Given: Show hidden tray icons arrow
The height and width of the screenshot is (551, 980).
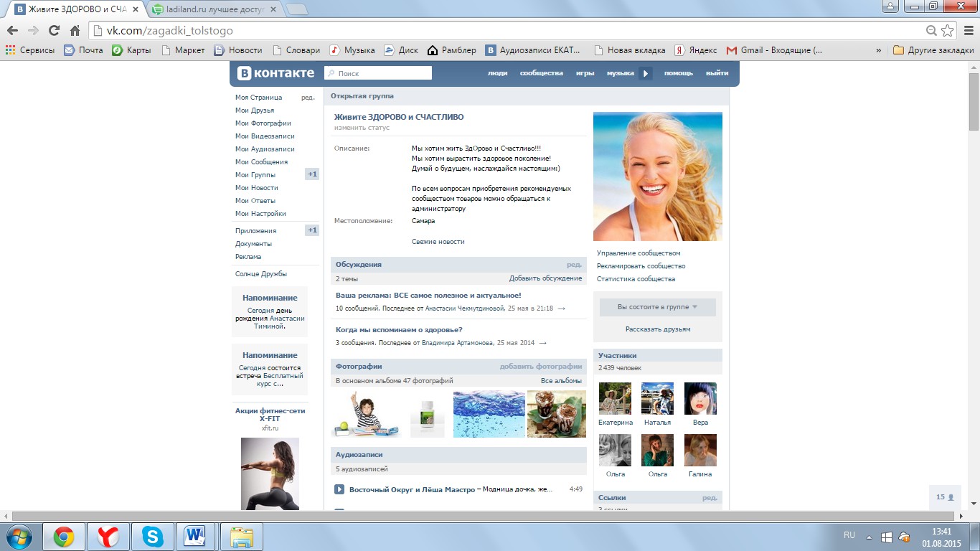Looking at the screenshot, I should click(870, 537).
